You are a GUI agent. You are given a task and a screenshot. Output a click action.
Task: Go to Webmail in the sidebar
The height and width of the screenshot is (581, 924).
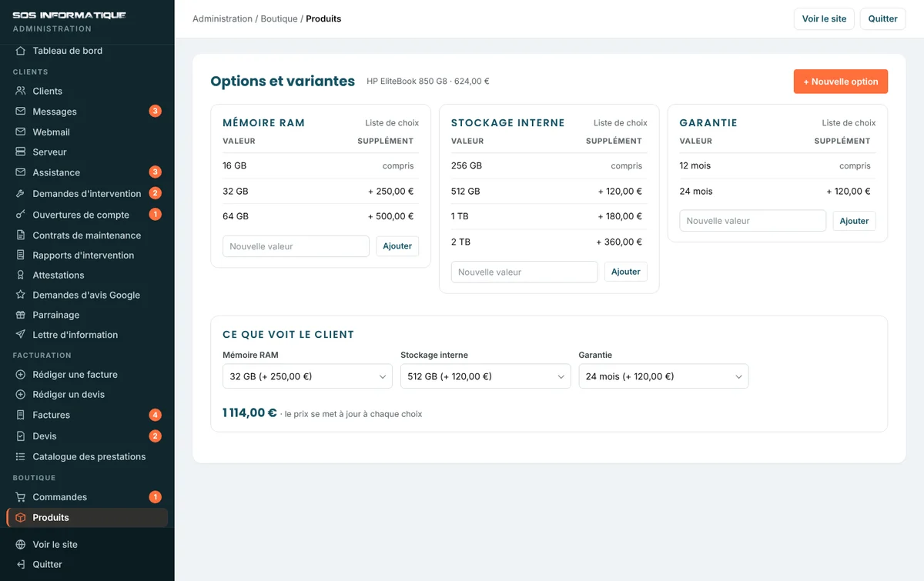tap(87, 132)
